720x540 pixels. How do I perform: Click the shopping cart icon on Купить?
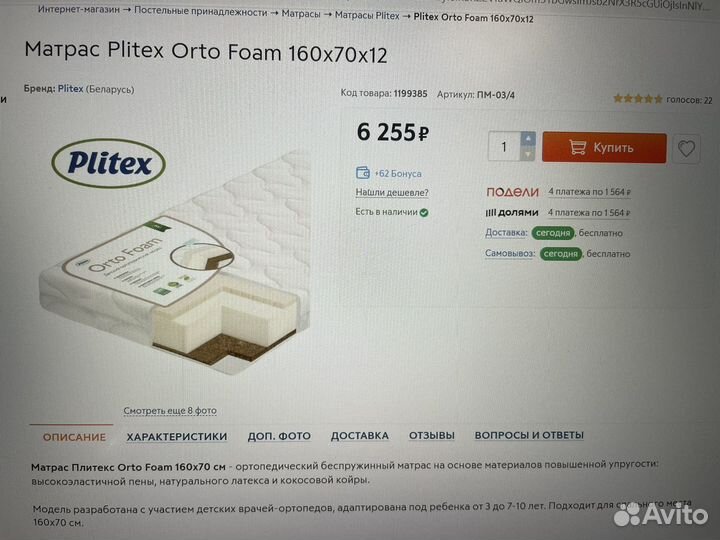577,147
